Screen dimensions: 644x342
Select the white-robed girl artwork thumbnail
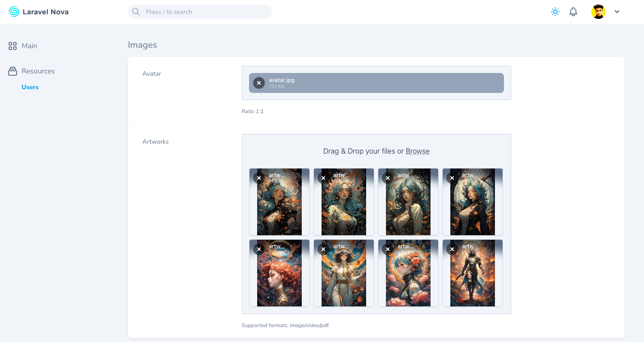[344, 279]
